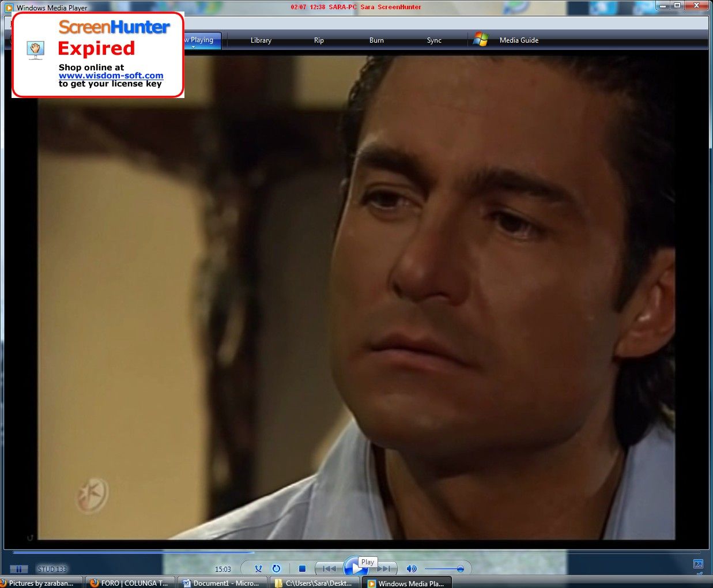Switch to the Rip tab
This screenshot has width=713, height=588.
click(x=319, y=40)
